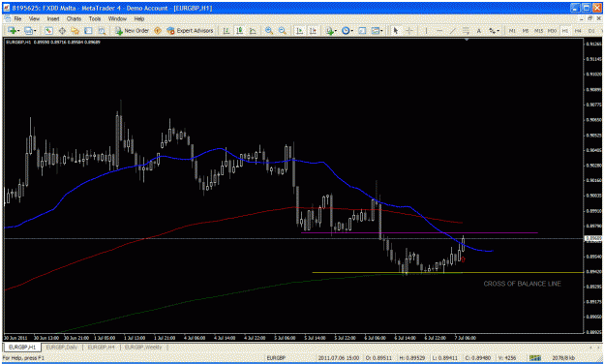Open the Strategy Tester icon
This screenshot has height=364, width=605.
point(102,30)
